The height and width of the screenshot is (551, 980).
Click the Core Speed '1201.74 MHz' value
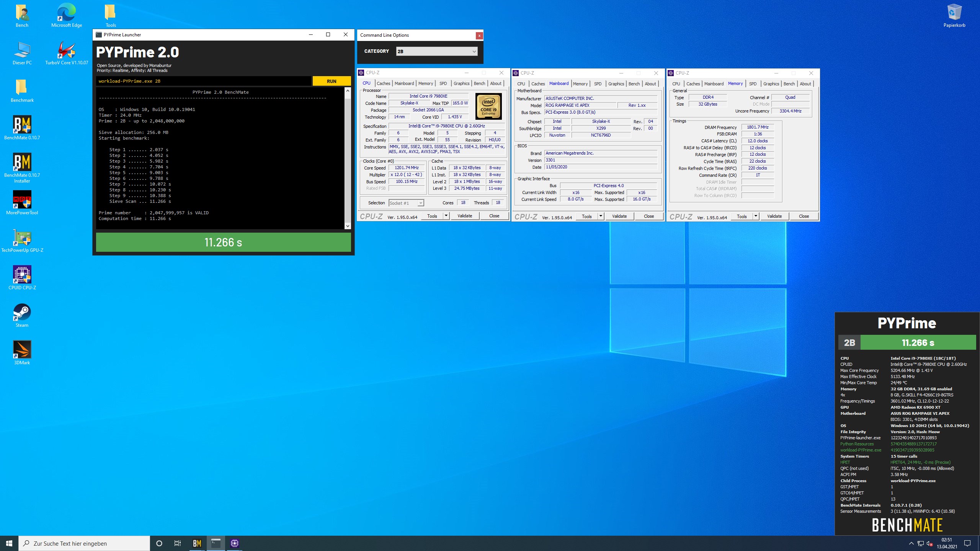click(x=407, y=168)
